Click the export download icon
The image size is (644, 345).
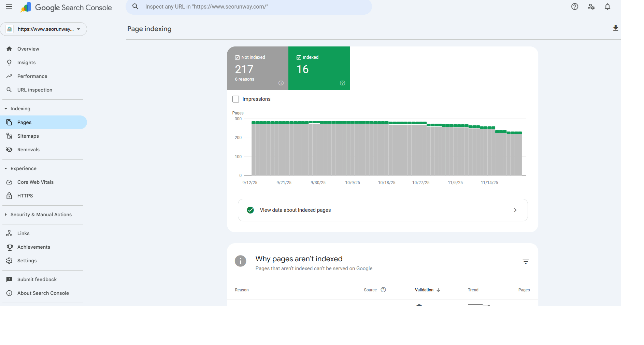(615, 28)
